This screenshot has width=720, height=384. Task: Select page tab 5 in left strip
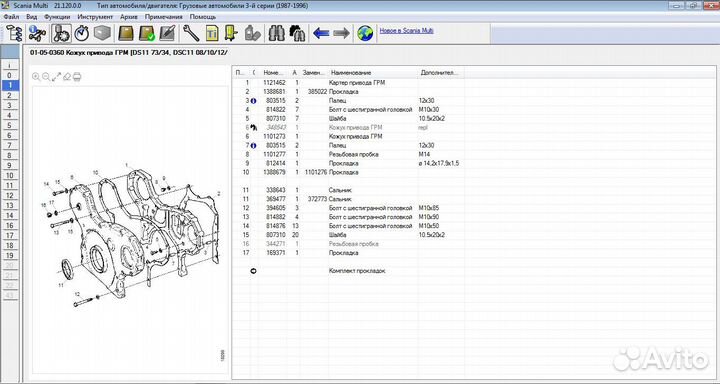(10, 125)
